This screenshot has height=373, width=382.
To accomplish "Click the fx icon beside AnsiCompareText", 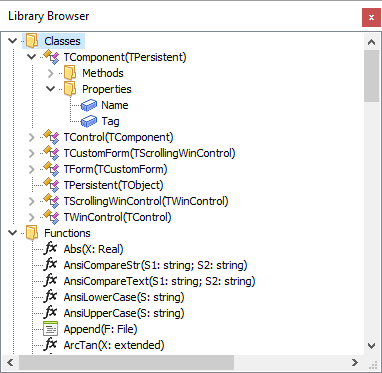I will [x=51, y=281].
